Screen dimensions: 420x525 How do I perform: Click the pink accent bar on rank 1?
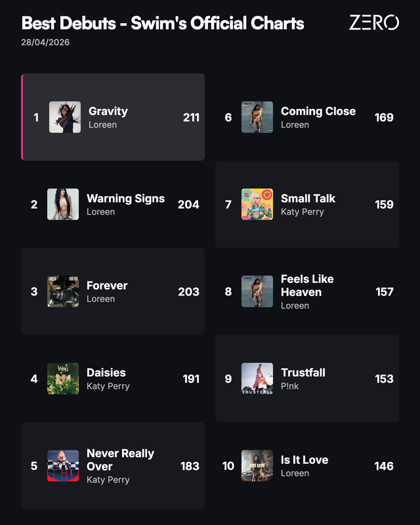pos(22,117)
